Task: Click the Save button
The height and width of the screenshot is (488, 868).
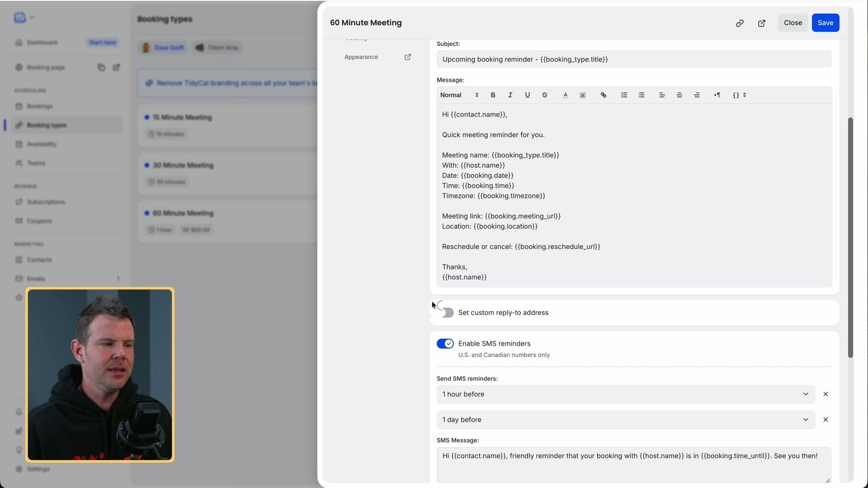Action: point(826,23)
